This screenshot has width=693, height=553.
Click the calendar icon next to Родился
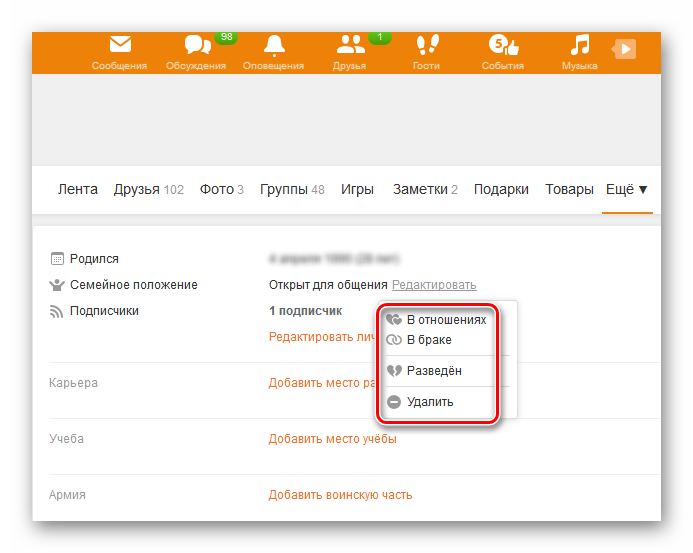pyautogui.click(x=57, y=259)
